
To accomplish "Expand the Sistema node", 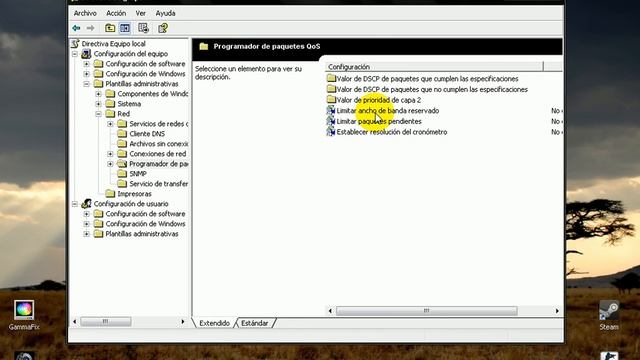I will point(98,104).
